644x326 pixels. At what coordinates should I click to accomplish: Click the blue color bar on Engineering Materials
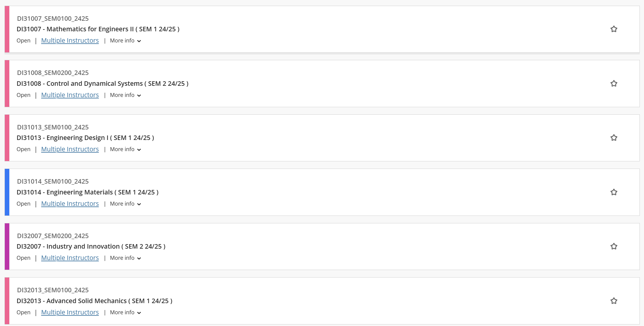click(x=7, y=192)
